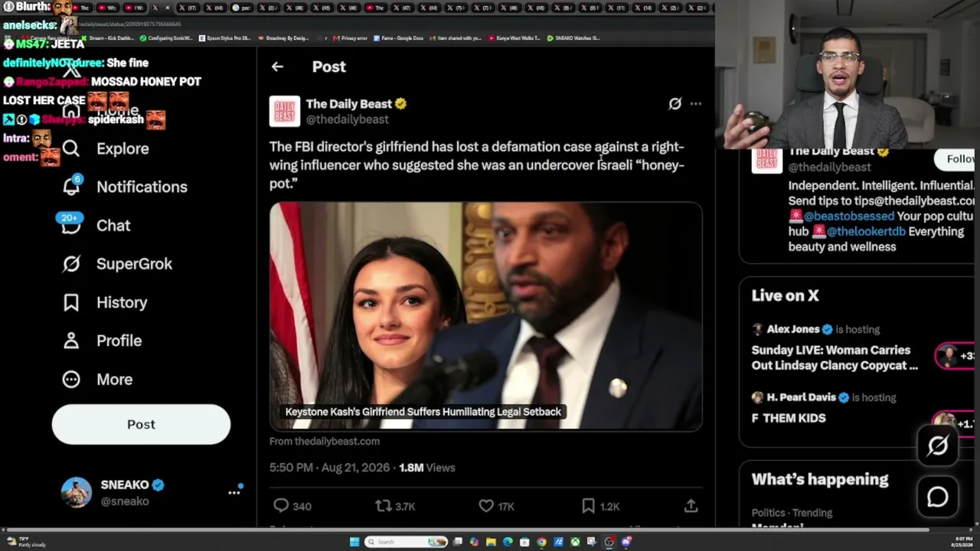Click the Windows taskbar Search box
The height and width of the screenshot is (551, 980).
click(407, 542)
